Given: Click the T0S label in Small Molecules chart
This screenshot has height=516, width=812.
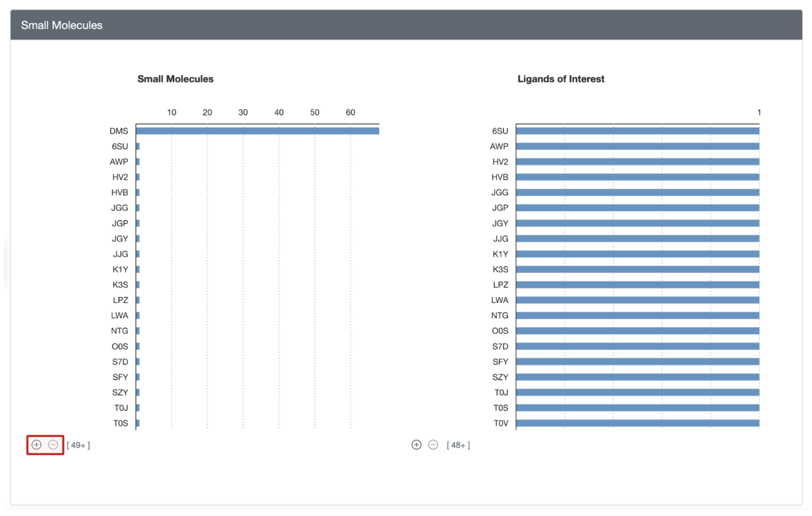Looking at the screenshot, I should pyautogui.click(x=121, y=423).
